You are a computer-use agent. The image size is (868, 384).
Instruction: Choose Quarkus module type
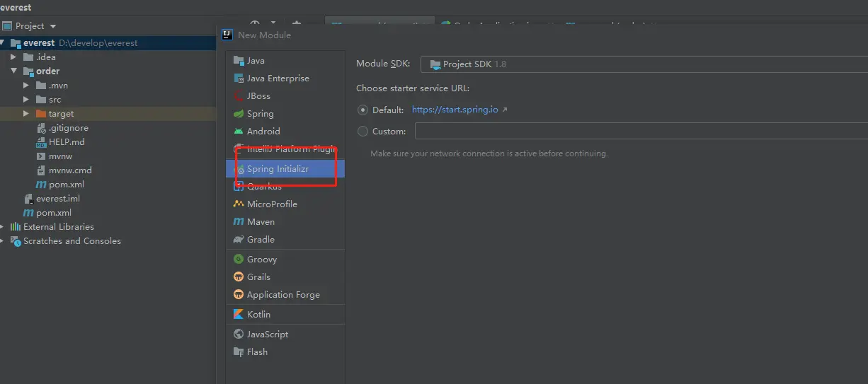click(285, 187)
